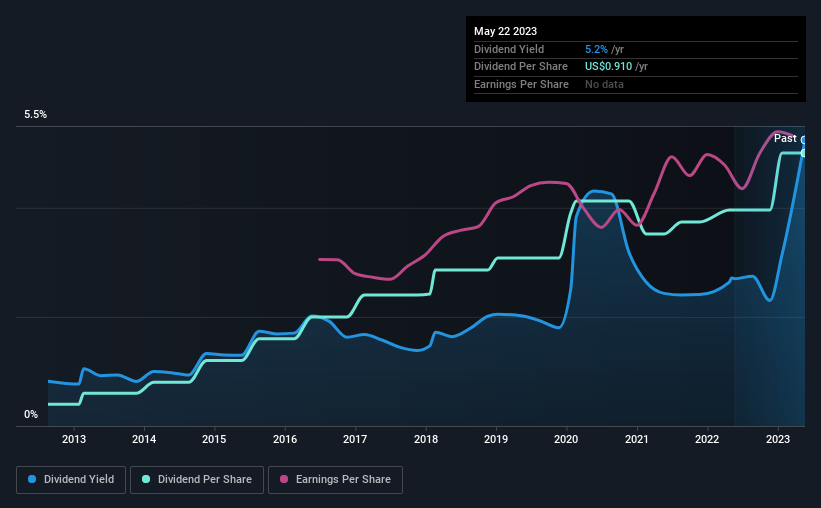Click the 2013 x-axis year label
The width and height of the screenshot is (821, 508).
[x=73, y=439]
